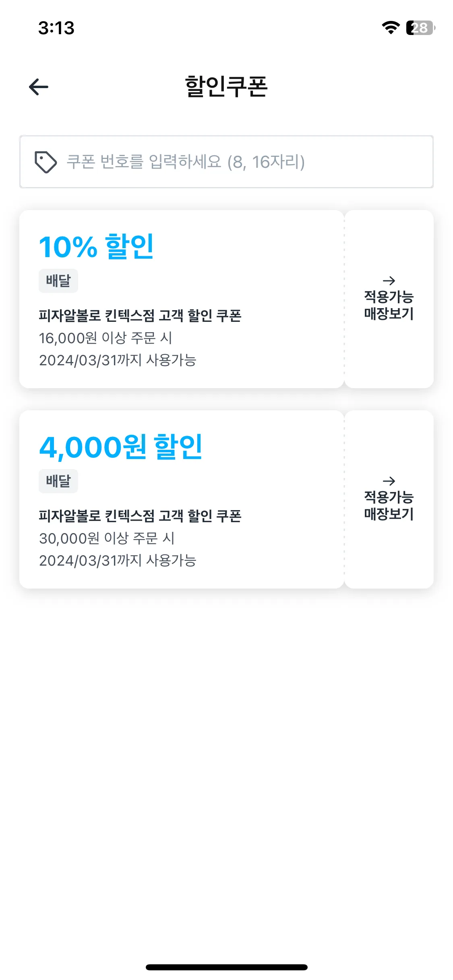Tap arrow icon on 10% coupon

tap(389, 280)
